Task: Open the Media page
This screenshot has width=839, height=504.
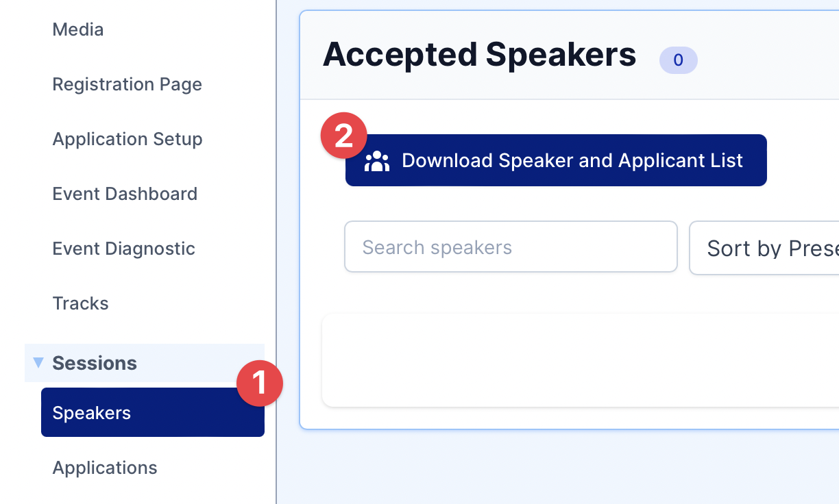Action: [78, 29]
